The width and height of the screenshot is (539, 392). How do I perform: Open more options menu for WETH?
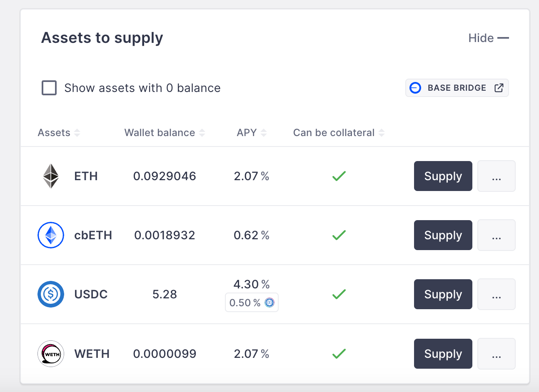click(x=497, y=354)
